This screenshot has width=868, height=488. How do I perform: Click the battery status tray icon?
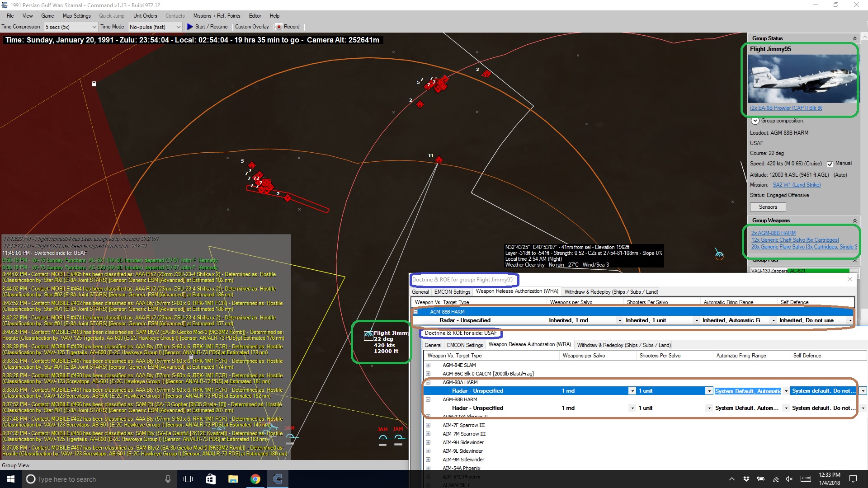click(761, 479)
